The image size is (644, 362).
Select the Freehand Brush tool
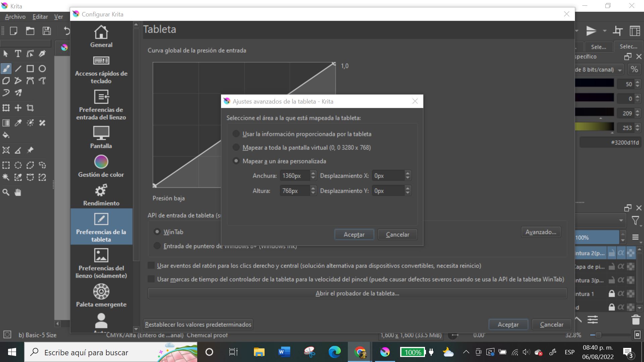pyautogui.click(x=6, y=68)
